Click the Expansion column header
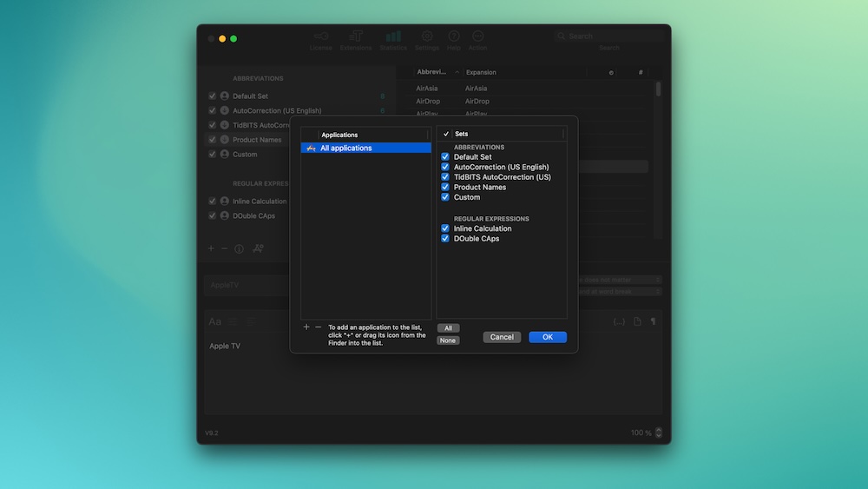The image size is (868, 489). (x=481, y=73)
